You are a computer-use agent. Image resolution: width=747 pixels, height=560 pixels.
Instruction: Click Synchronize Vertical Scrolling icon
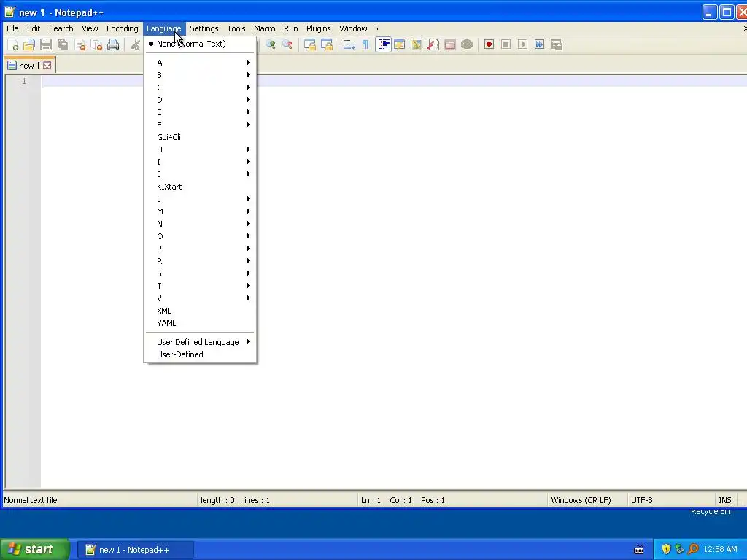[309, 44]
